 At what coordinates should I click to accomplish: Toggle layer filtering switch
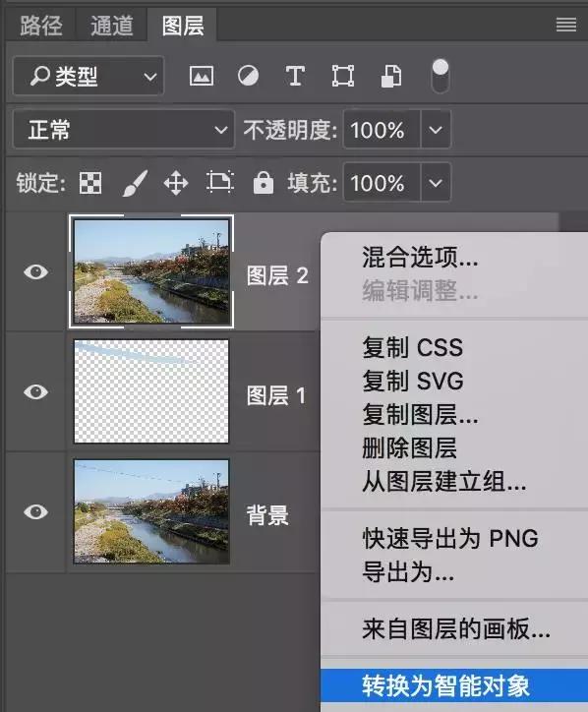coord(440,76)
